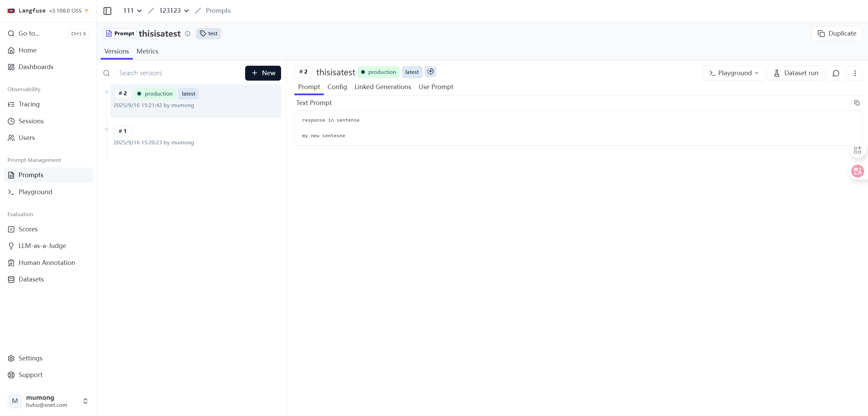
Task: Click the search magnifier icon in versions
Action: [x=106, y=73]
